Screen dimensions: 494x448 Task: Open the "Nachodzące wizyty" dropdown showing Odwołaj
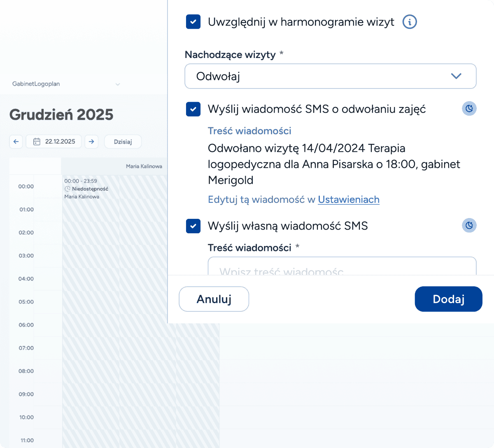click(330, 76)
